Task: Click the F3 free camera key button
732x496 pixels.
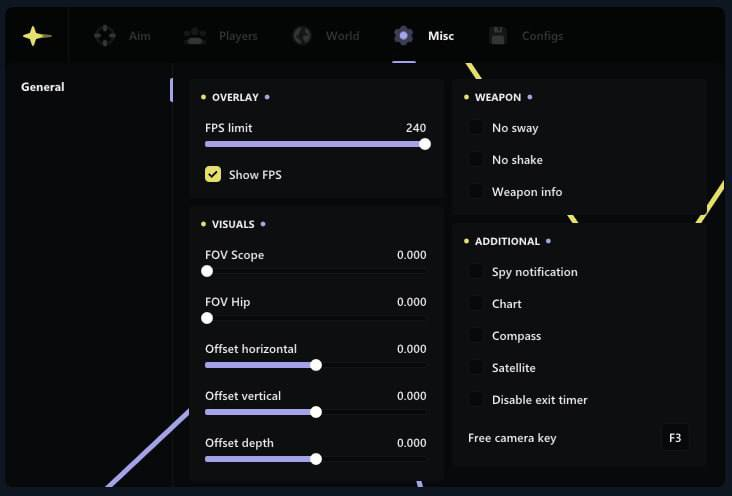Action: [675, 438]
